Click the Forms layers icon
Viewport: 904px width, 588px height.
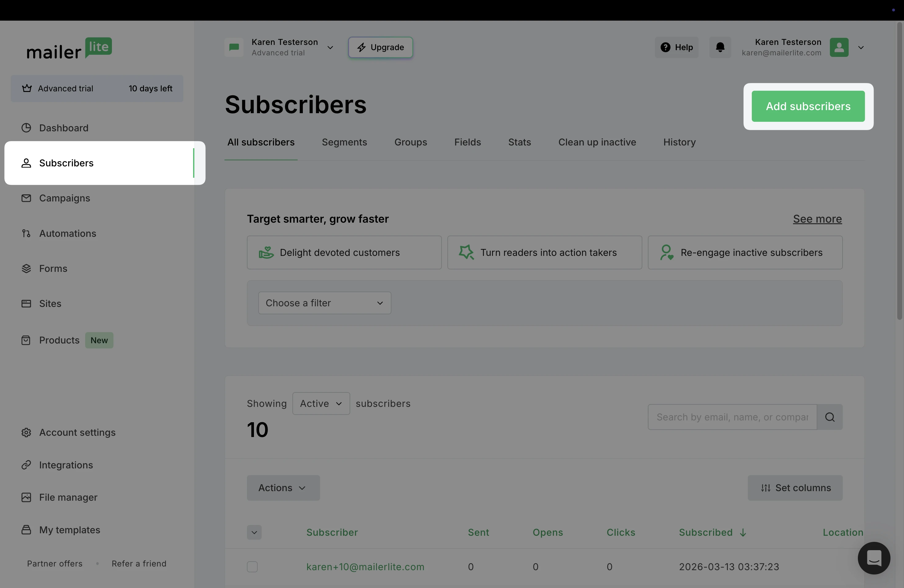click(x=26, y=268)
